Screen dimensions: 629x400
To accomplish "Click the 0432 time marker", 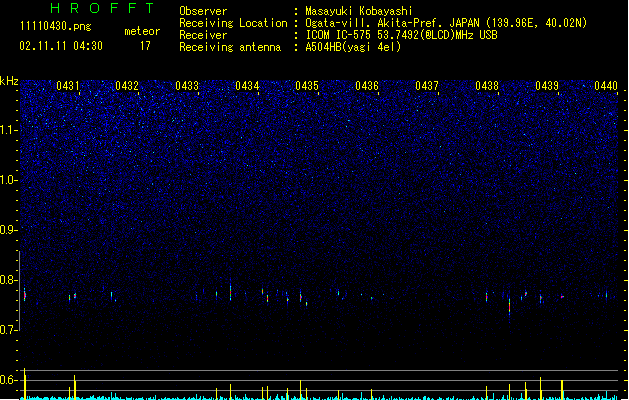I will point(127,86).
